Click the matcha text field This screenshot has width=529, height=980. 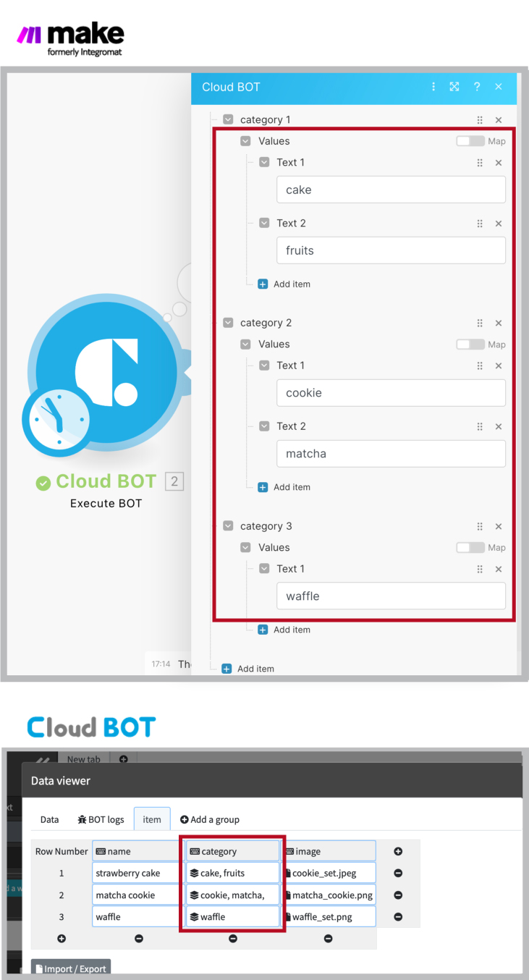(x=391, y=455)
